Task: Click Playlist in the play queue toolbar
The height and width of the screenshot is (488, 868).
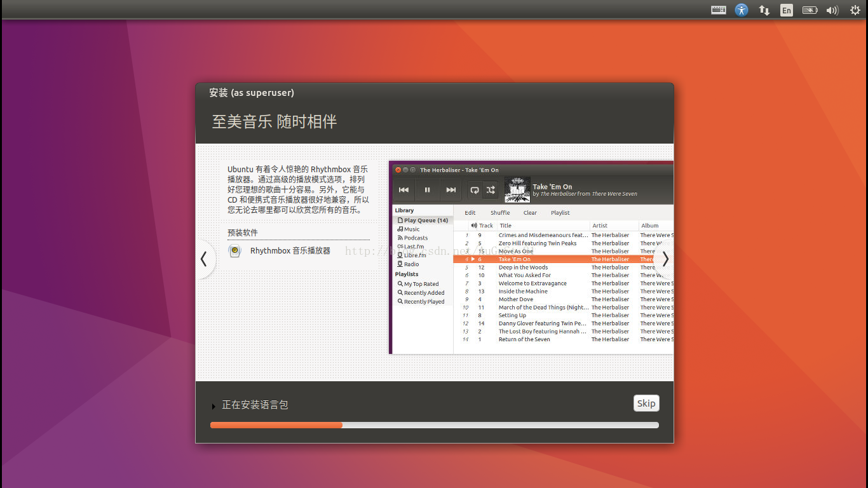Action: [x=560, y=213]
